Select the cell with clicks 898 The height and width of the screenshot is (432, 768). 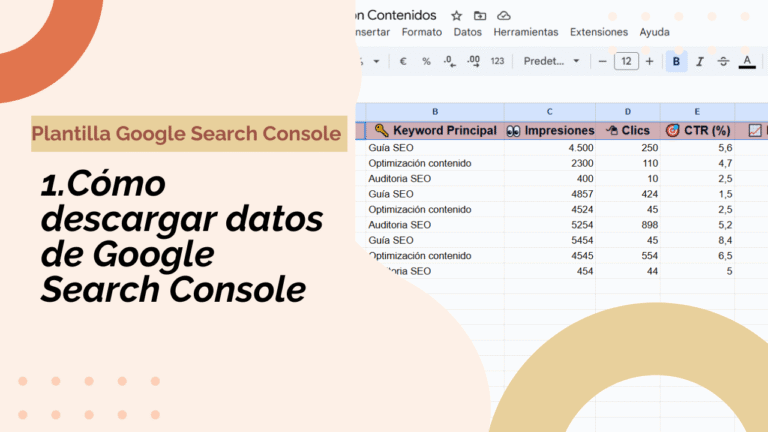click(x=627, y=225)
